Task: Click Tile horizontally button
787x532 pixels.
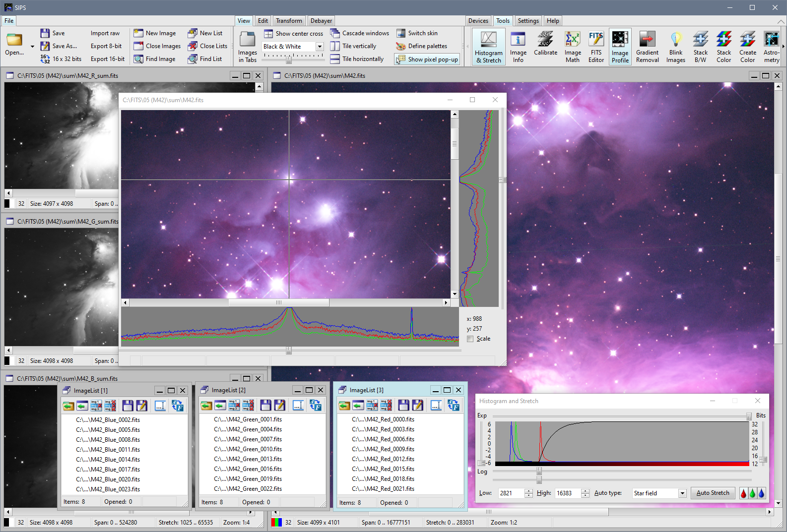Action: coord(357,59)
